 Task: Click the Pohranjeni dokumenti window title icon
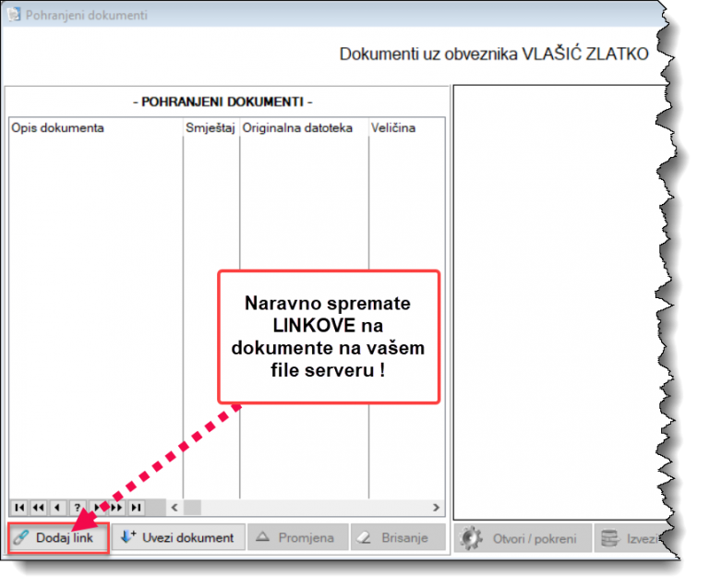(14, 15)
